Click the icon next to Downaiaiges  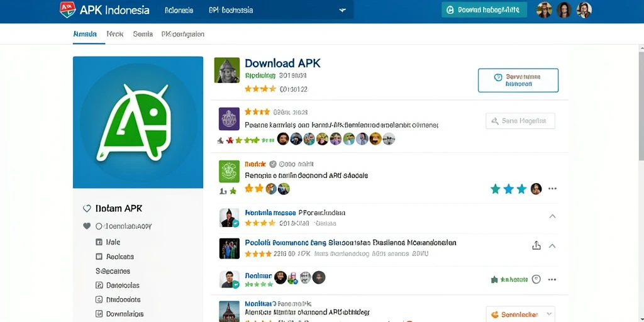99,314
